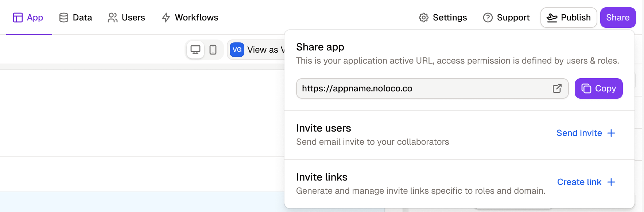Image resolution: width=644 pixels, height=212 pixels.
Task: Click the VG user avatar badge
Action: tap(237, 50)
